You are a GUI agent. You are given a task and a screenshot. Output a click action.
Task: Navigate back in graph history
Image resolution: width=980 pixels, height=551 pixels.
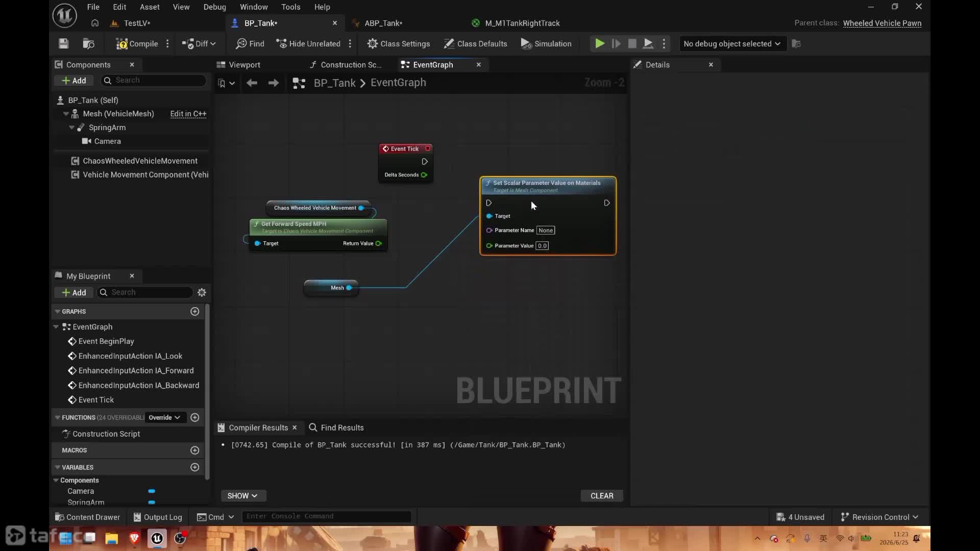[x=252, y=83]
